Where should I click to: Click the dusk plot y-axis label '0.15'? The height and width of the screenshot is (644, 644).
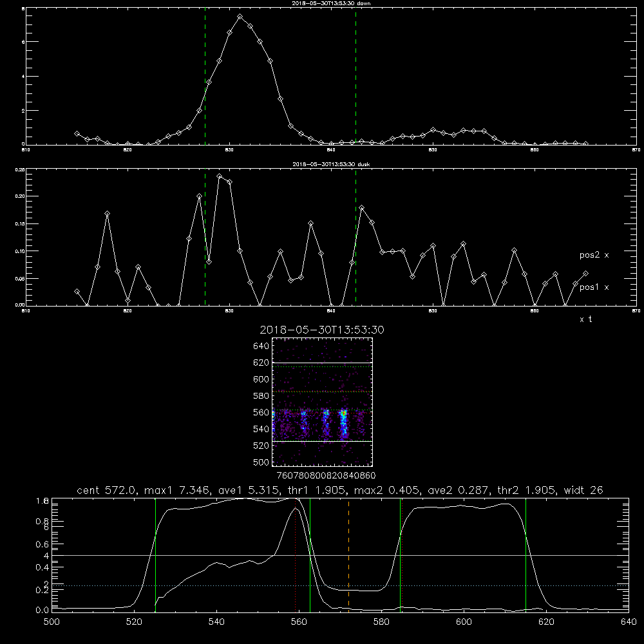[x=20, y=224]
